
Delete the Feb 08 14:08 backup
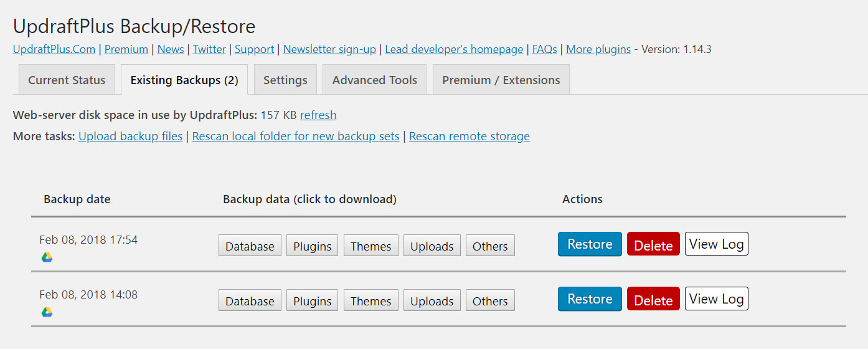653,300
